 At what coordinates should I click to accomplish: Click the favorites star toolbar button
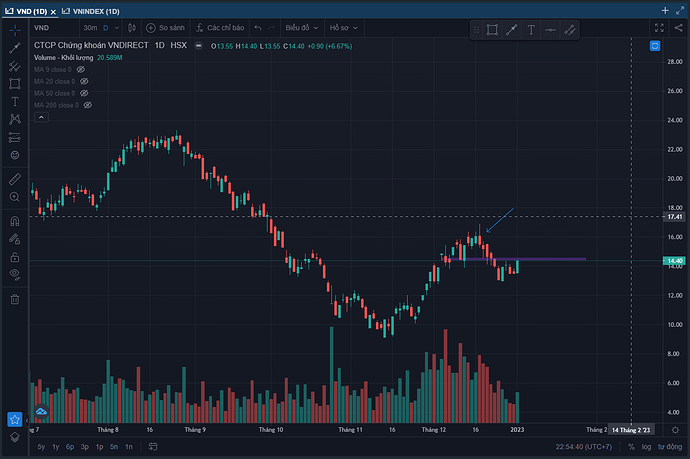tap(15, 419)
